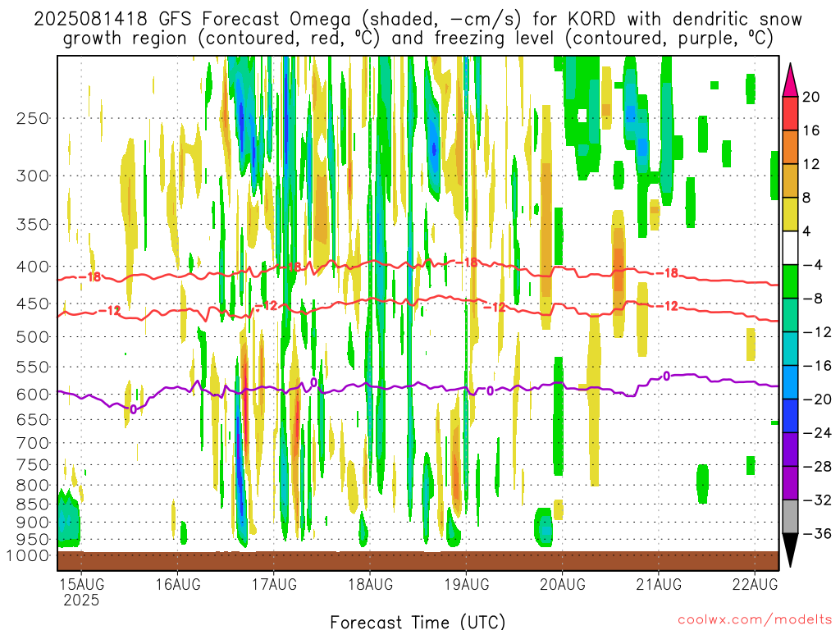Select the orange colorbar swatch between 12 and 16
This screenshot has height=630, width=840.
coord(790,148)
